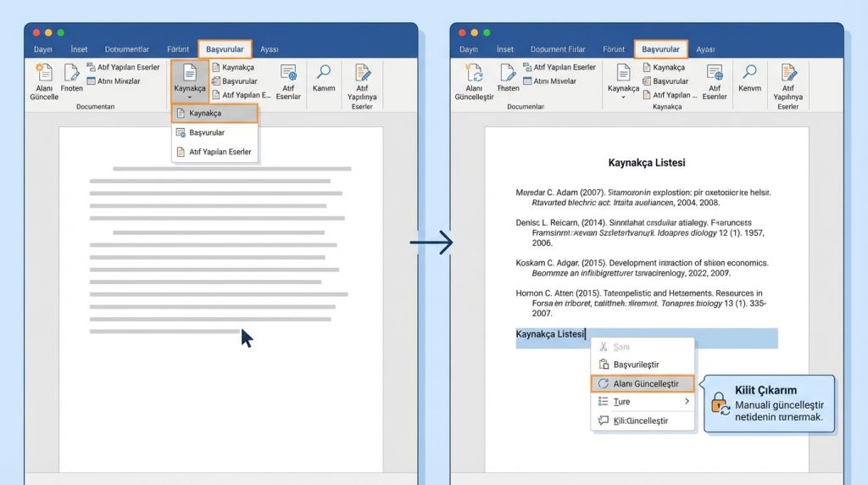Choose Şanı cut entry in context menu
The image size is (868, 485).
(643, 347)
